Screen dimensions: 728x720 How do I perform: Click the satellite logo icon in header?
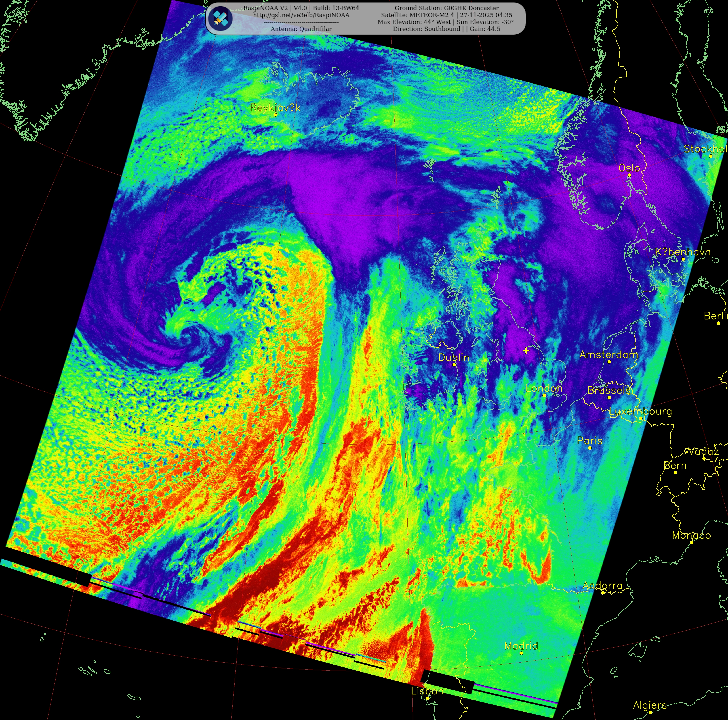[220, 18]
